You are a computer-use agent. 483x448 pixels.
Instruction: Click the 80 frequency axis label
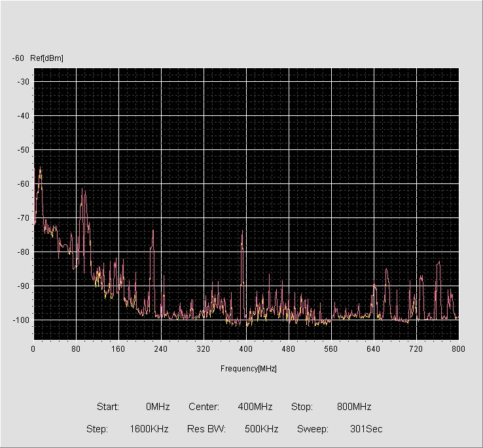76,349
